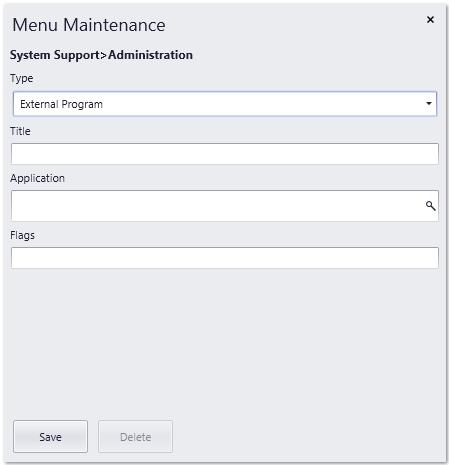Viewport: 449px width, 465px height.
Task: Click the System Support>Administration breadcrumb
Action: coord(101,55)
